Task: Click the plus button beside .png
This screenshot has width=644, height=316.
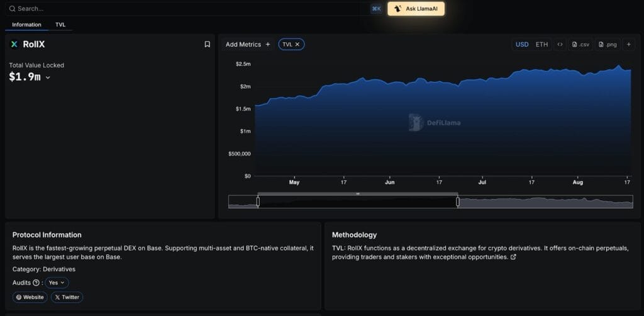Action: [628, 45]
